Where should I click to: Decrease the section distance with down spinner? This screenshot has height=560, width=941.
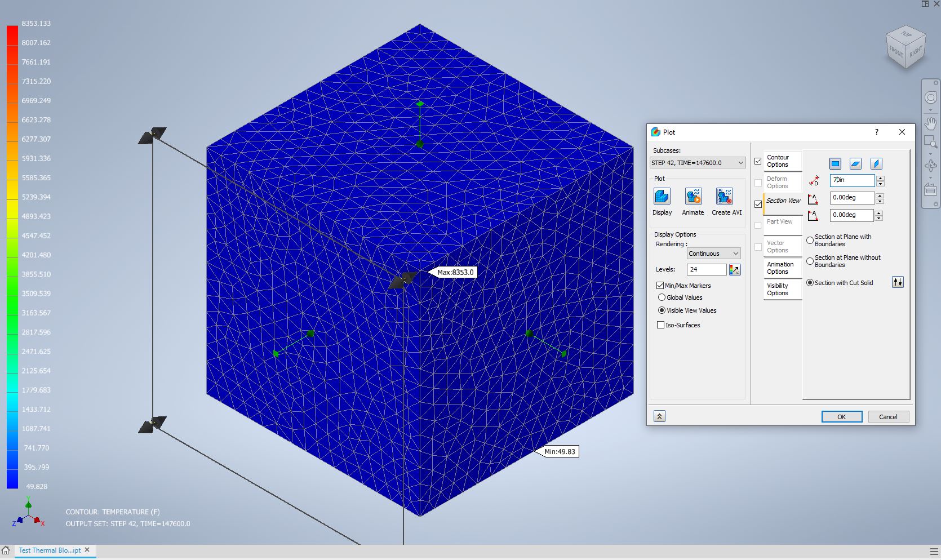pos(880,184)
